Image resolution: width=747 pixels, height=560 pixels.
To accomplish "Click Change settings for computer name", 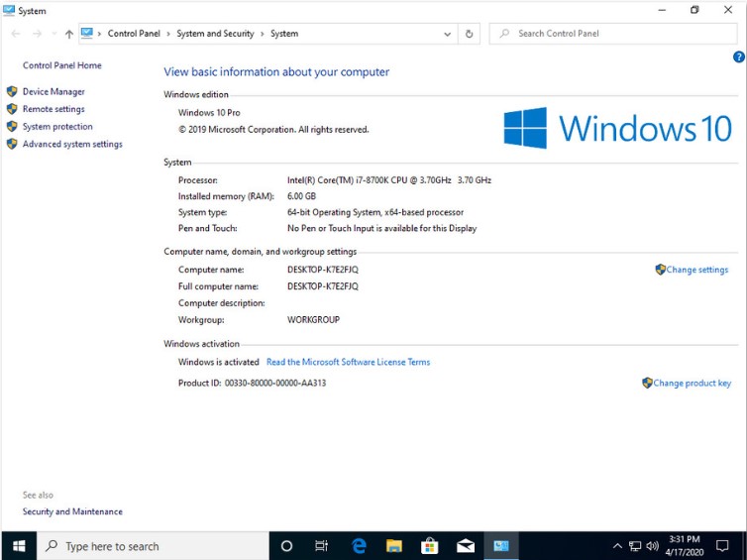I will pyautogui.click(x=697, y=270).
